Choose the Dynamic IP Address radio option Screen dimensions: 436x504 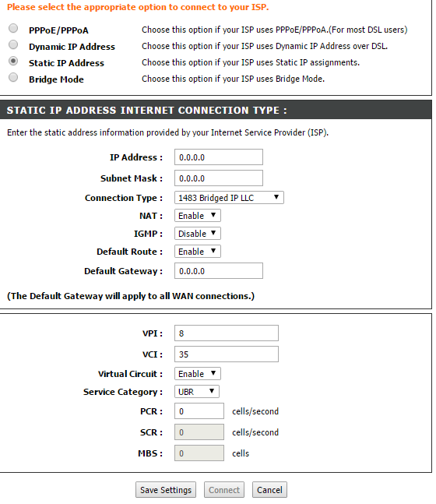pyautogui.click(x=13, y=44)
